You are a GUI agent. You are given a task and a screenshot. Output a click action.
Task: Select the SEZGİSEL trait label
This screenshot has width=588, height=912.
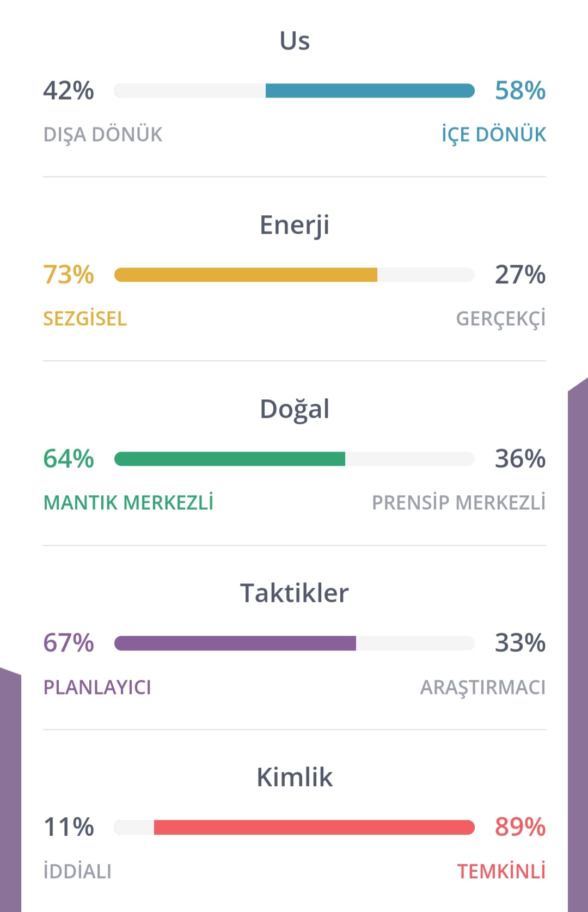pyautogui.click(x=85, y=318)
